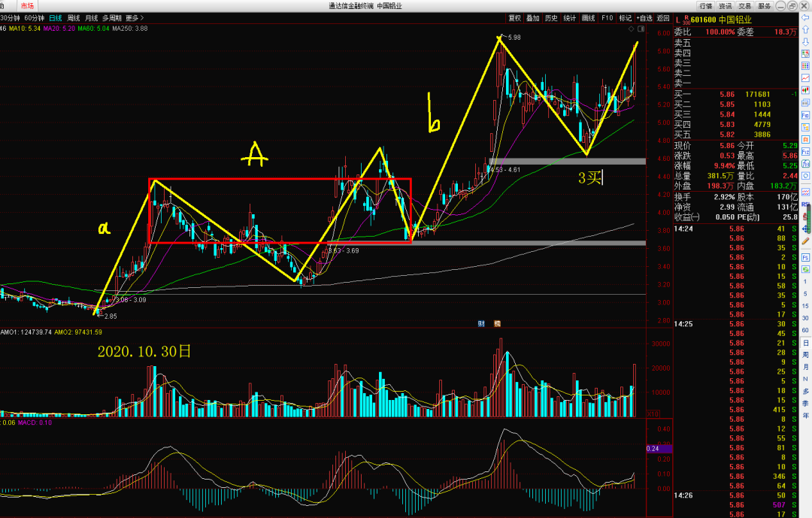This screenshot has width=812, height=518.
Task: Click the orange marker beside the 财 marker
Action: [x=497, y=324]
